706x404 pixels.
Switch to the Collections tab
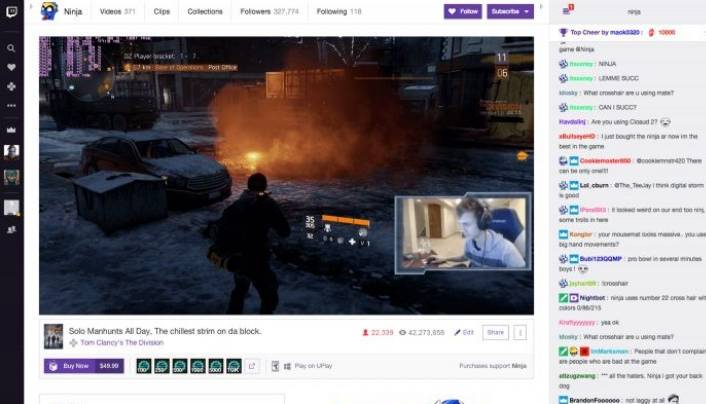(205, 12)
